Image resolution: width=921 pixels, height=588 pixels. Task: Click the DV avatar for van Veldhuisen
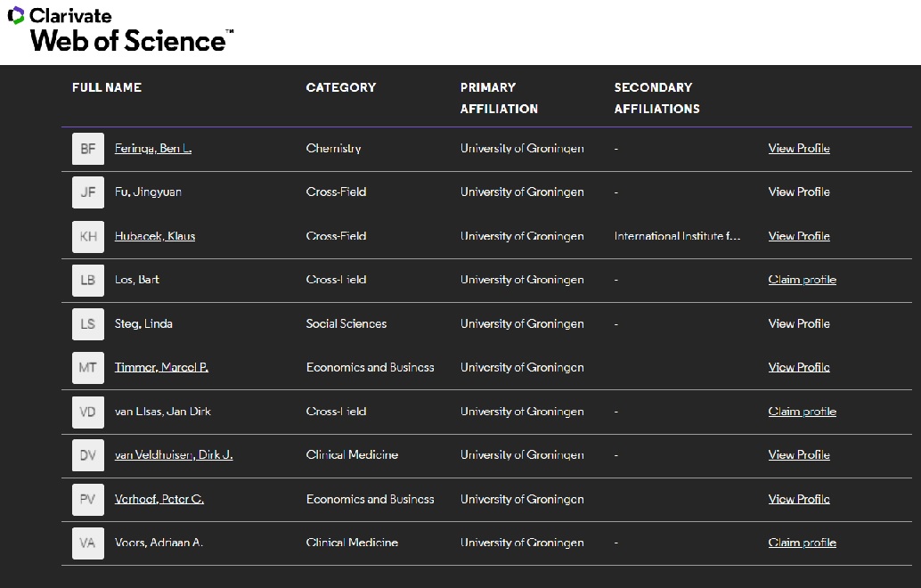[88, 455]
